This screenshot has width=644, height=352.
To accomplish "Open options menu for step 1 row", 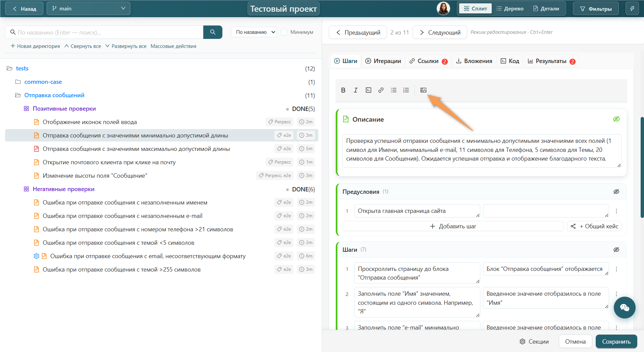I will coord(616,269).
